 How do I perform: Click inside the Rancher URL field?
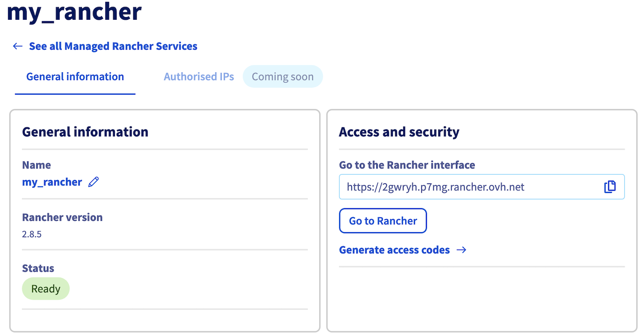[469, 187]
